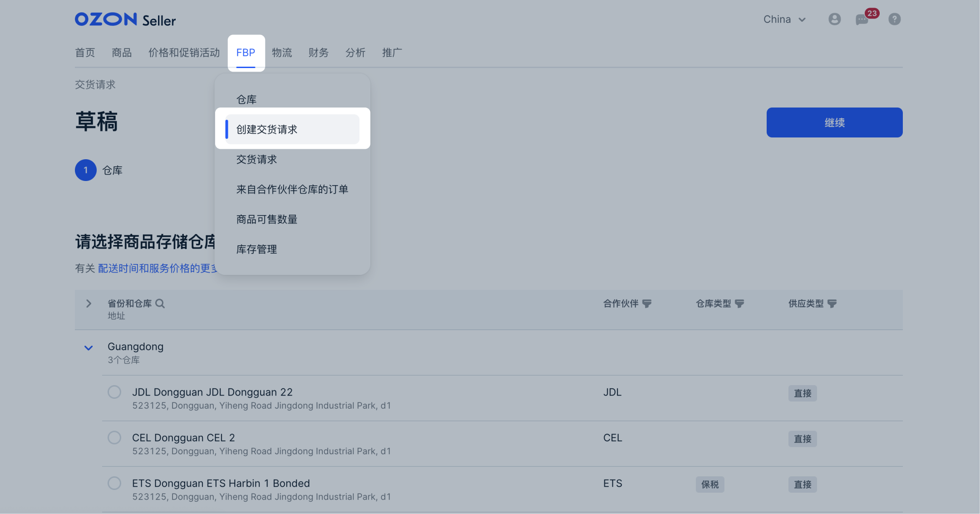Click 直接 tag on JDL row
980x514 pixels.
[x=803, y=393]
